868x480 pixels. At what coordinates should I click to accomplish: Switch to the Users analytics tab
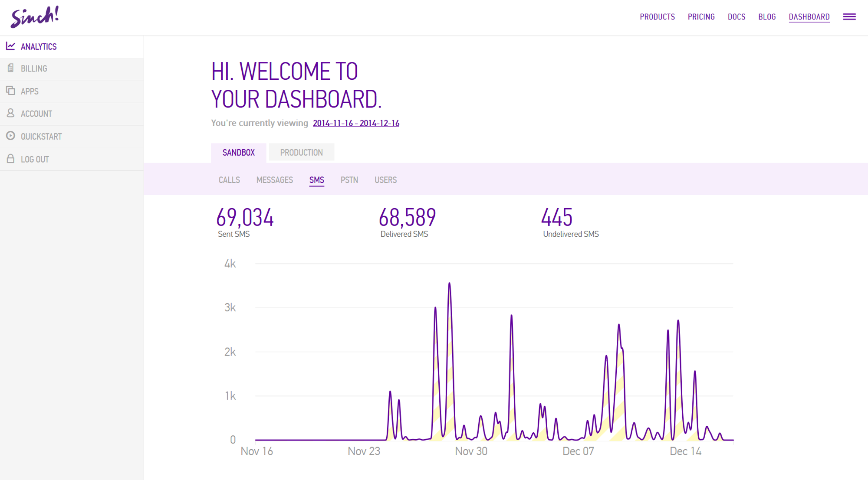point(385,180)
